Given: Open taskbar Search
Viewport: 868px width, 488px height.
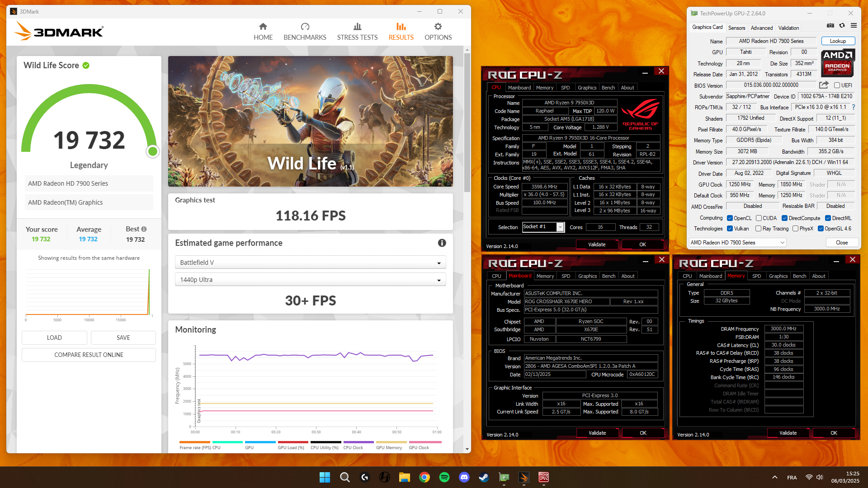Looking at the screenshot, I should (344, 477).
